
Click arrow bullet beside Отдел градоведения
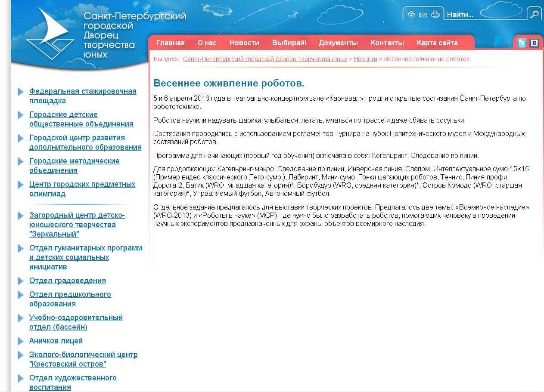click(21, 281)
